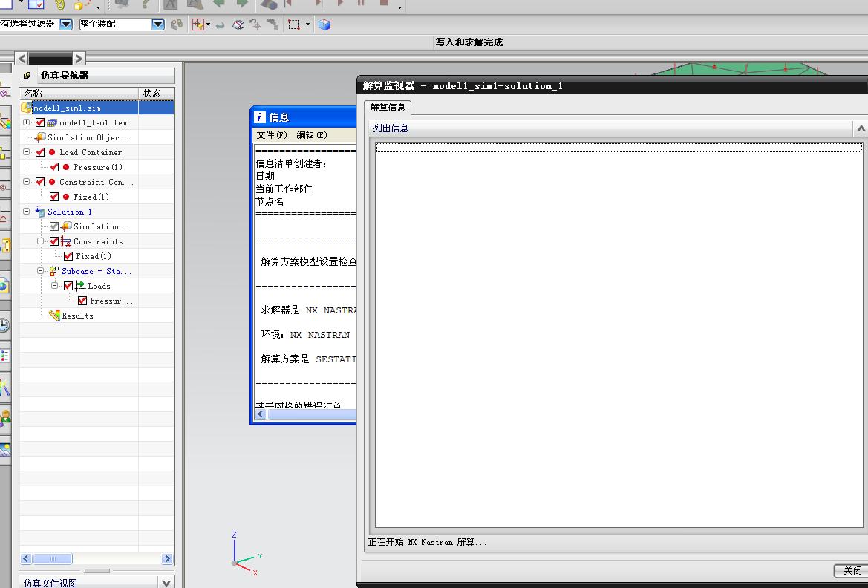Click the dashed rectangle selection icon
The height and width of the screenshot is (588, 868).
point(294,24)
